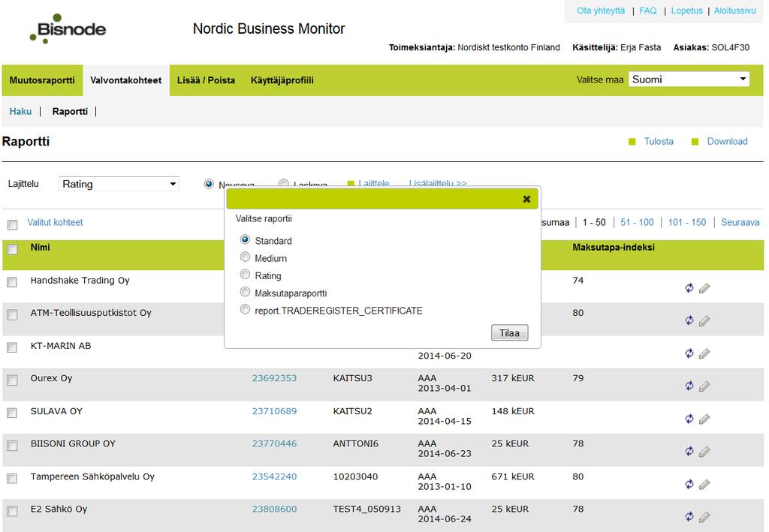Select the Medium report option
Screen dimensions: 769x532
pyautogui.click(x=245, y=257)
